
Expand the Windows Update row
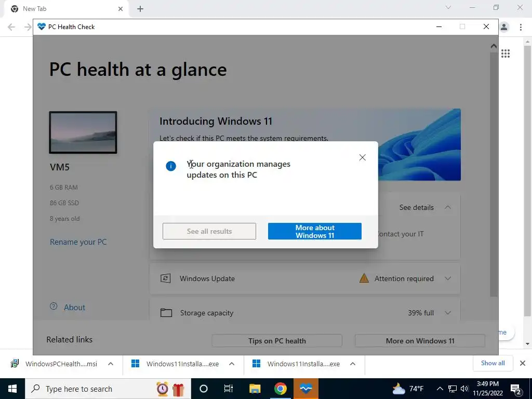click(x=448, y=278)
